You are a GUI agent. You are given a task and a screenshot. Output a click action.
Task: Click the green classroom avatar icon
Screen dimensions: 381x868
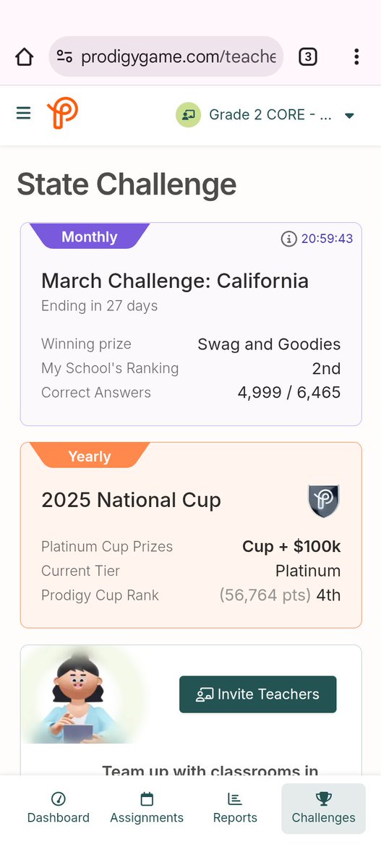pos(188,115)
